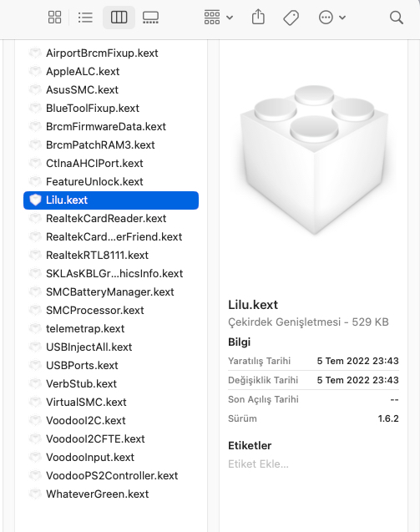Open the group-by options dropdown
The height and width of the screenshot is (532, 420).
tap(219, 18)
